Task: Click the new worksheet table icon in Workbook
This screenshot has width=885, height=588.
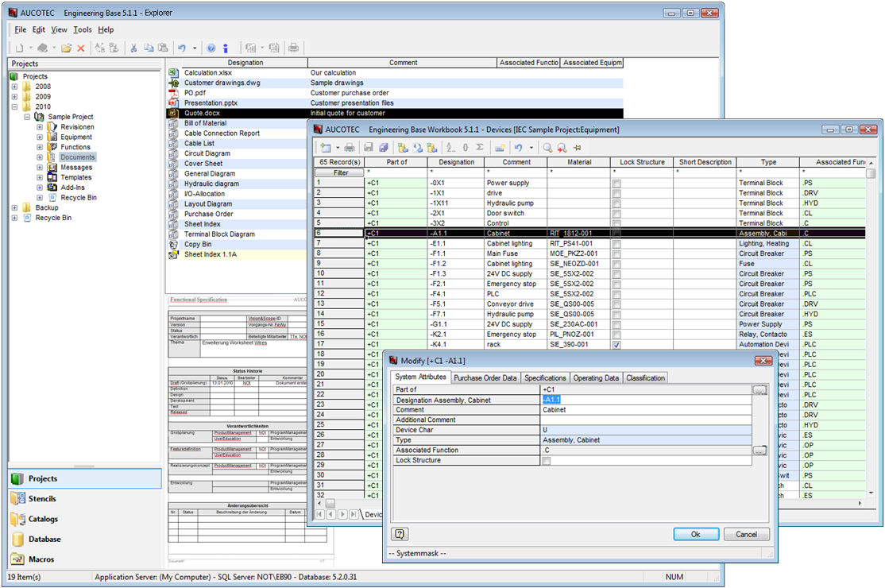Action: (x=326, y=148)
